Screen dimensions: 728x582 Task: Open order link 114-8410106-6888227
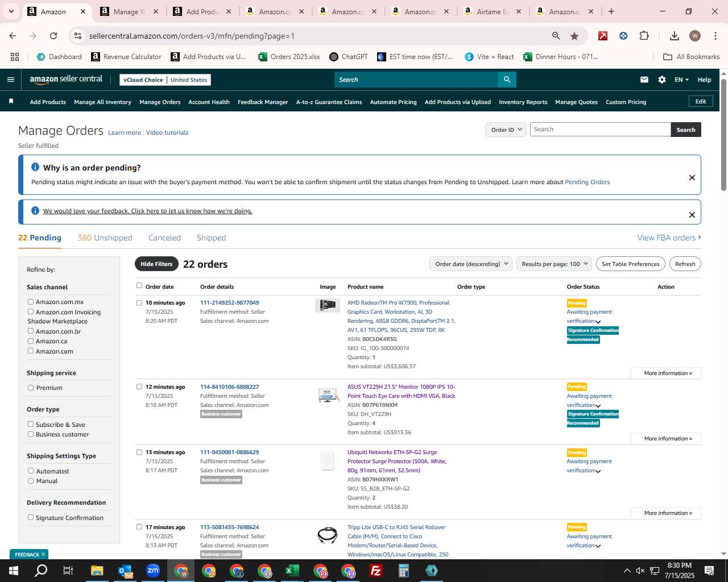(229, 386)
